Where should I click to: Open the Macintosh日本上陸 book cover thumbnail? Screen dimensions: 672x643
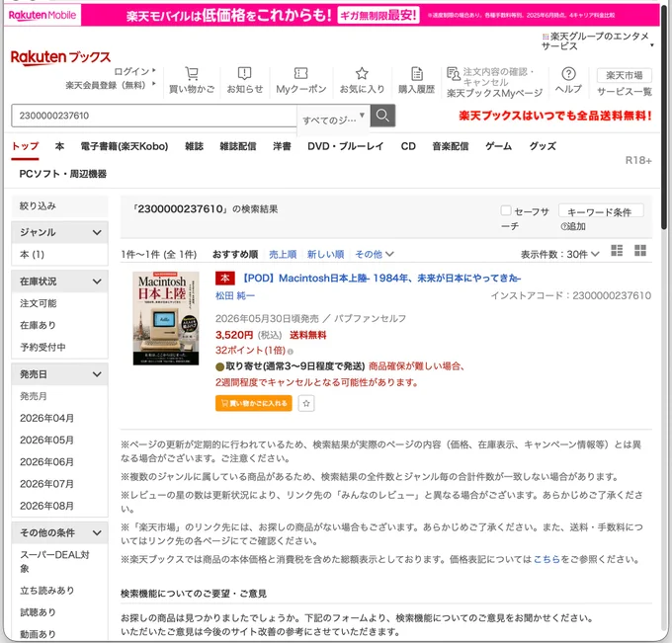click(165, 318)
